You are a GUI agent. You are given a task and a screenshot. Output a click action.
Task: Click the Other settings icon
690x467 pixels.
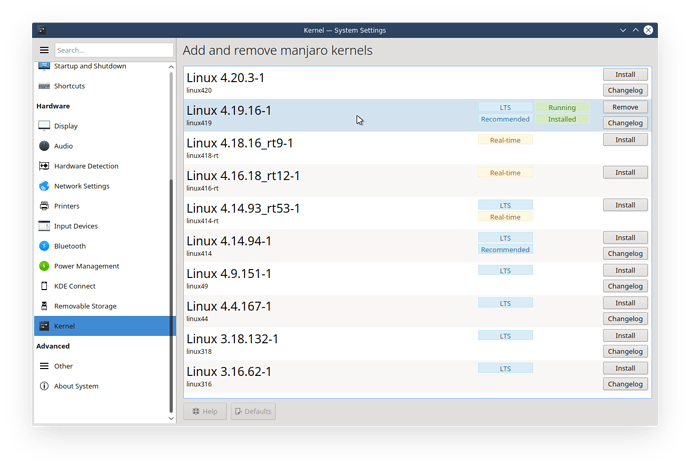(44, 366)
